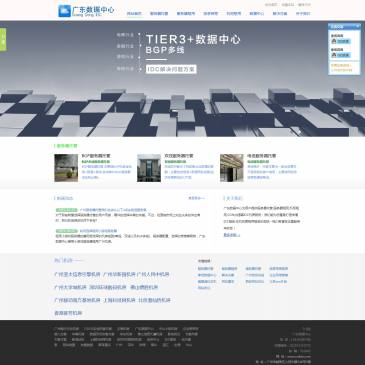Click the BGP服务器托管 heading
Image resolution: width=365 pixels, height=365 pixels.
(x=96, y=156)
